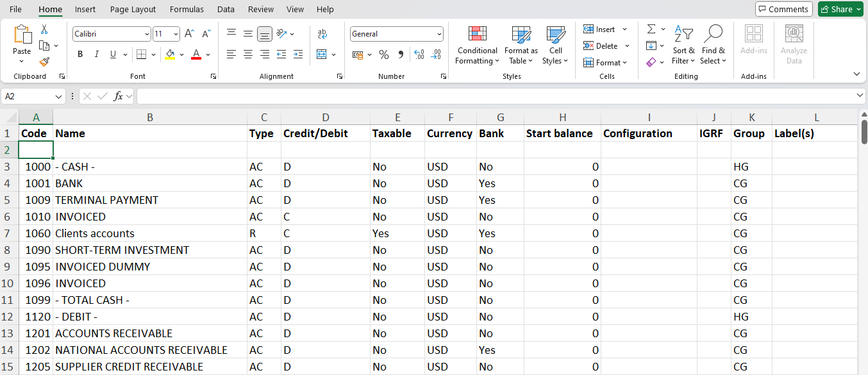Click the Format Painter brush icon
The image size is (868, 375).
(44, 62)
